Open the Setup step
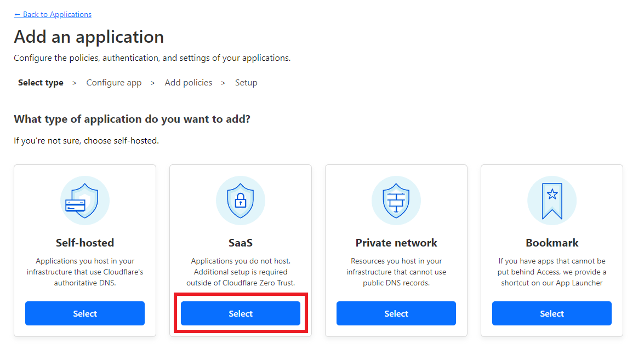The image size is (644, 355). point(246,82)
